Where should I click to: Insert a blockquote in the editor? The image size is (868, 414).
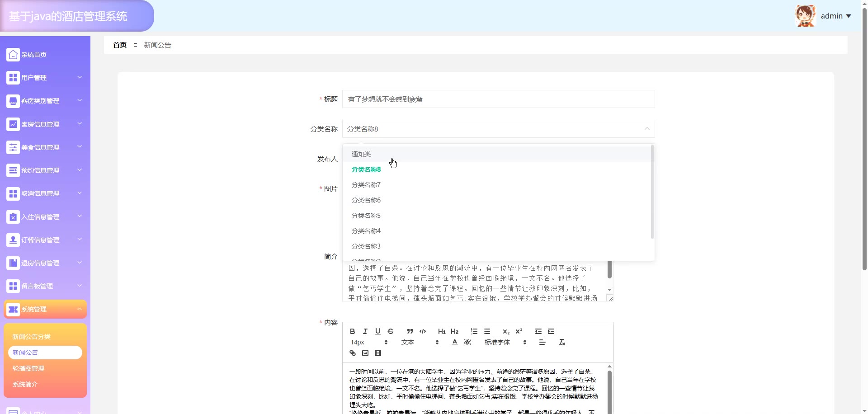[410, 331]
